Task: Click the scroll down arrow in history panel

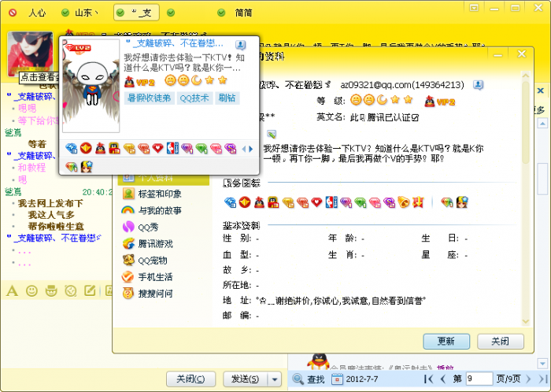Action: pos(542,364)
